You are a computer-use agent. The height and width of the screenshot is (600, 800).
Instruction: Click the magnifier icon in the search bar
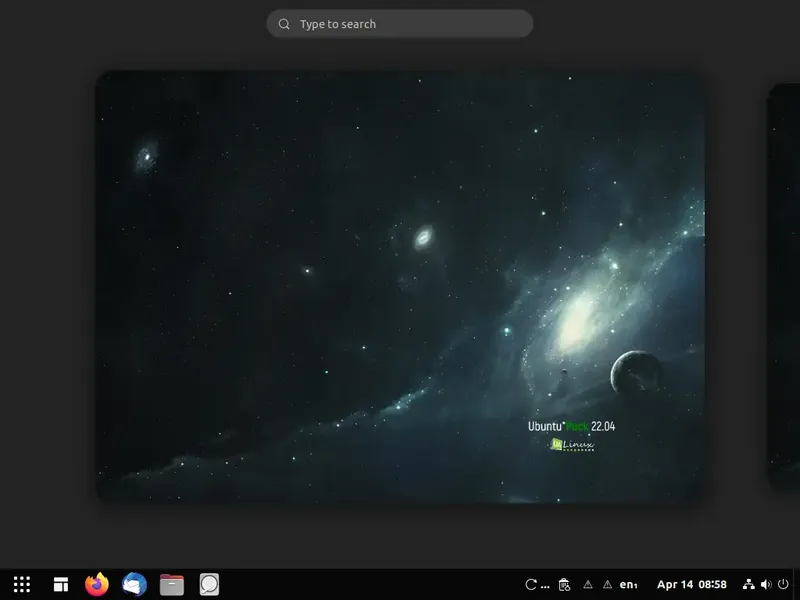click(x=286, y=23)
